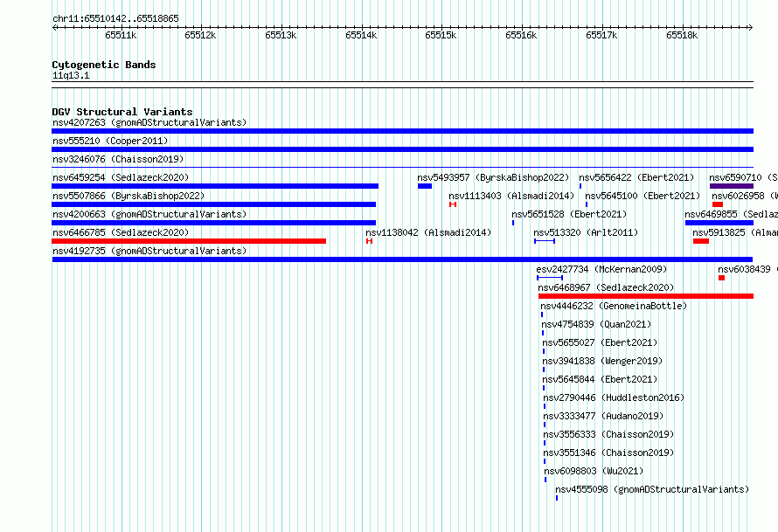Click nsv4754839 (Quan2021) label
The height and width of the screenshot is (532, 778).
click(x=596, y=324)
